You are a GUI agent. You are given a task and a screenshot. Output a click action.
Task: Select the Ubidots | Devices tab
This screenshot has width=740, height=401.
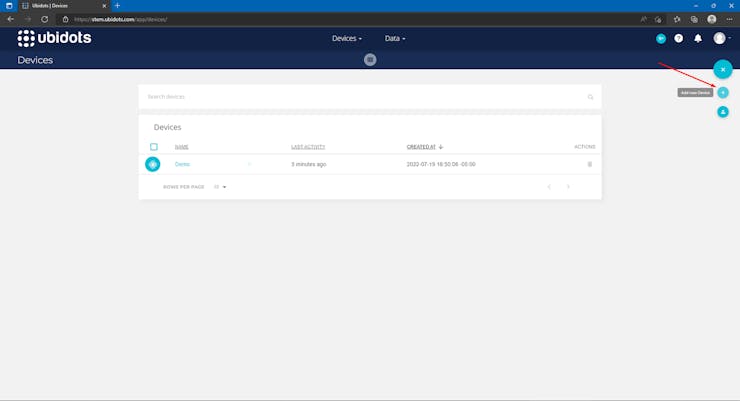tap(63, 6)
